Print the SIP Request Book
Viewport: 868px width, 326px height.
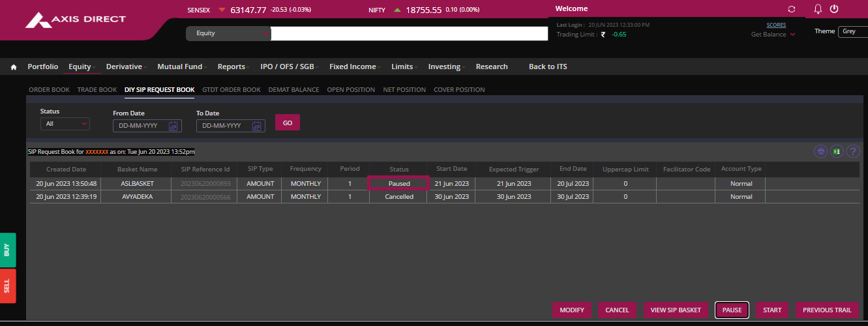pos(820,151)
